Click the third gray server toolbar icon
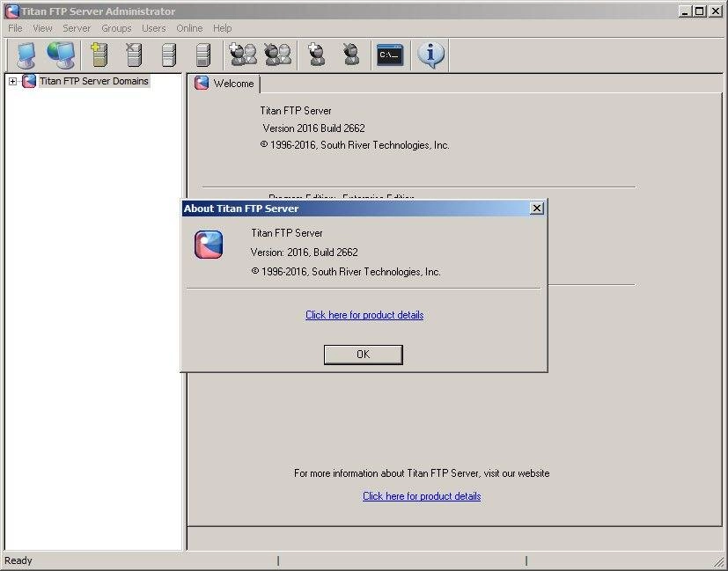This screenshot has width=728, height=571. point(168,55)
